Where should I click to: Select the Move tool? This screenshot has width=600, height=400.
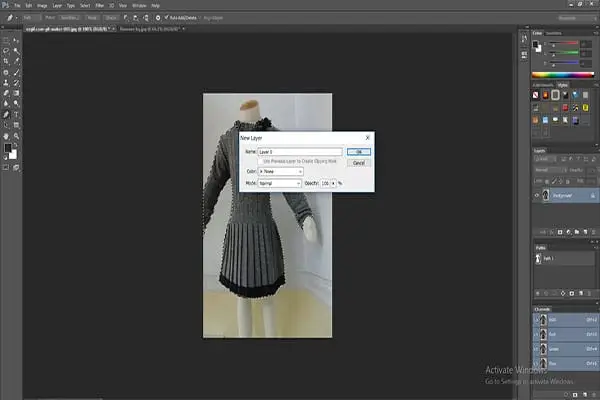[16, 40]
